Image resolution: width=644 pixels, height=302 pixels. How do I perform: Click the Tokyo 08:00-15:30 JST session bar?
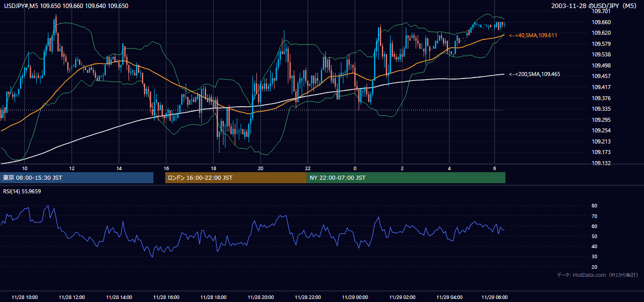77,178
